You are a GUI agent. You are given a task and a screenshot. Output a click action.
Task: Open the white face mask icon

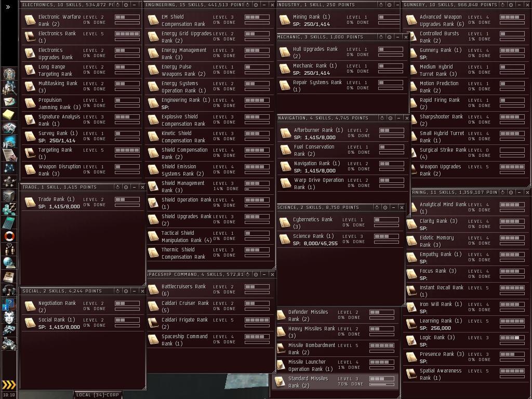(9, 317)
